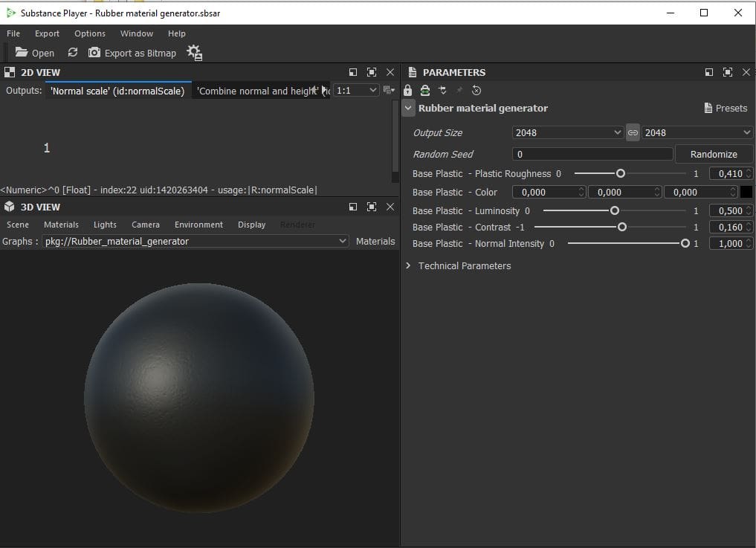Image resolution: width=756 pixels, height=548 pixels.
Task: Open the Base Plastic black color swatch
Action: 746,192
